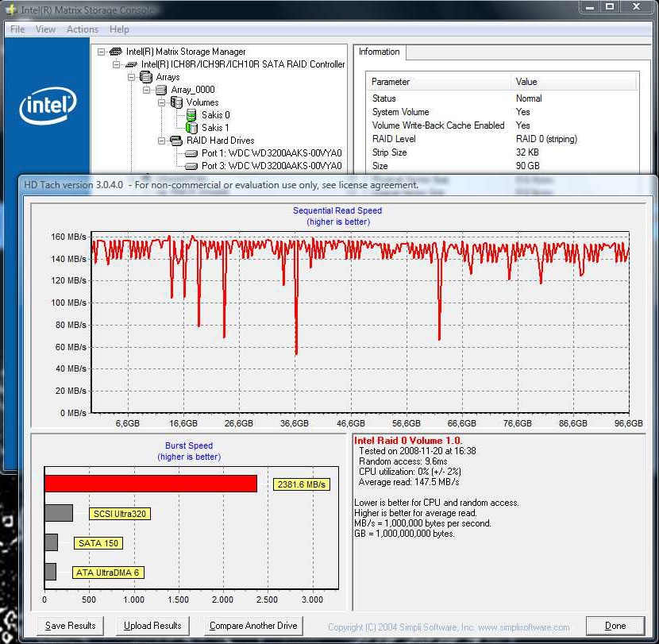Viewport: 659px width, 644px height.
Task: Click the Strip Size 32 KB value
Action: pos(527,152)
